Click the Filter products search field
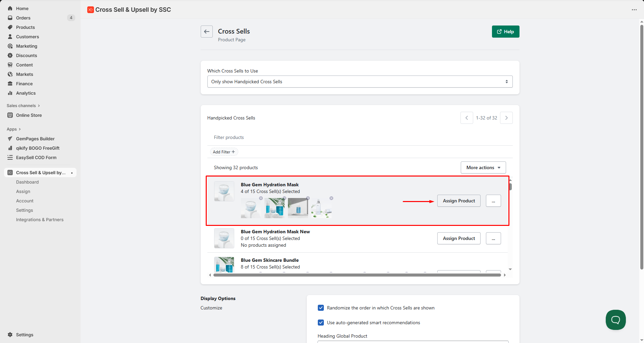The width and height of the screenshot is (644, 343). [x=359, y=137]
